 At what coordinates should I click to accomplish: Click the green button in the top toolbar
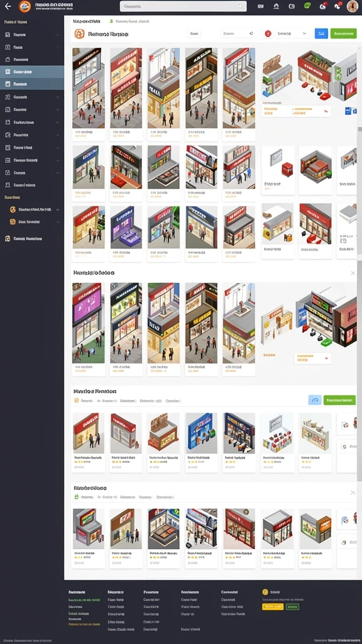[x=344, y=34]
